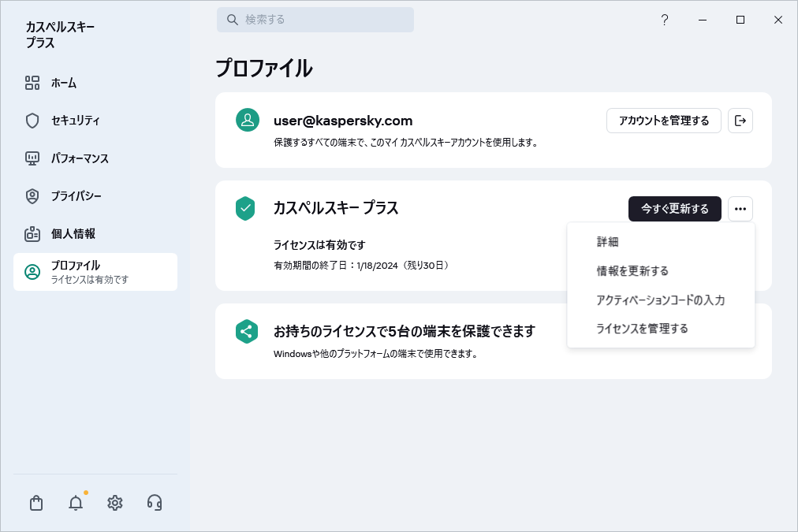Click the 検索する search field
Image resolution: width=798 pixels, height=532 pixels.
coord(315,20)
